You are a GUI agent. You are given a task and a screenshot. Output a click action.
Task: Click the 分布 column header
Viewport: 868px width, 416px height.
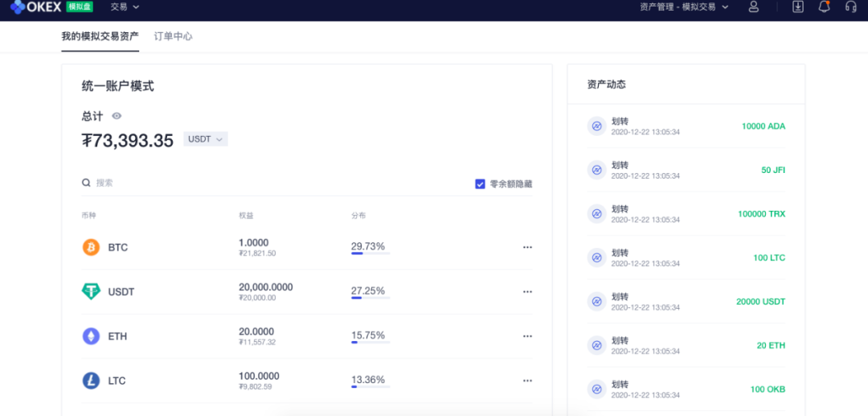[358, 216]
